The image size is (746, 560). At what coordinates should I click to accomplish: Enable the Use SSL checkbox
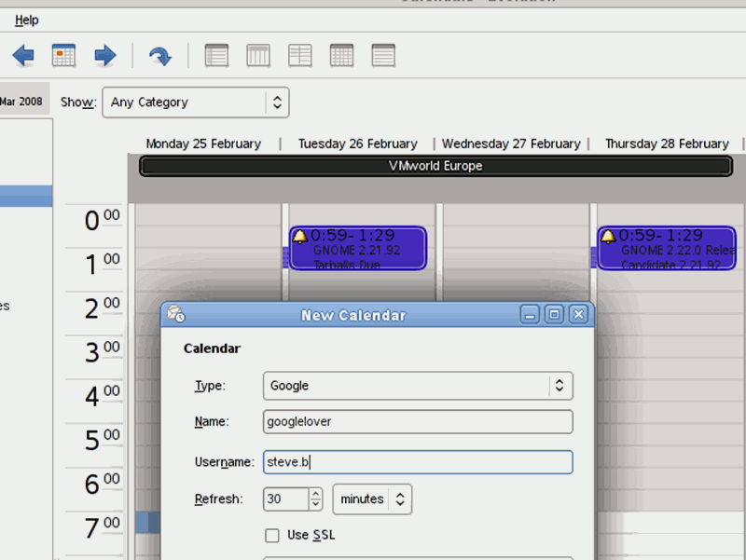pos(272,535)
